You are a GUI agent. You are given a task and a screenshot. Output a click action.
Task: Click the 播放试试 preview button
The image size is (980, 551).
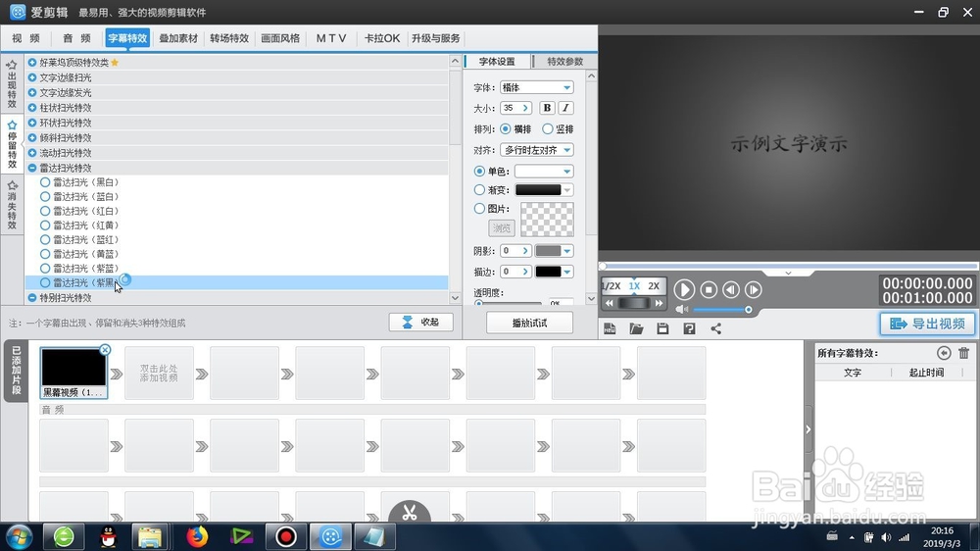pos(529,323)
